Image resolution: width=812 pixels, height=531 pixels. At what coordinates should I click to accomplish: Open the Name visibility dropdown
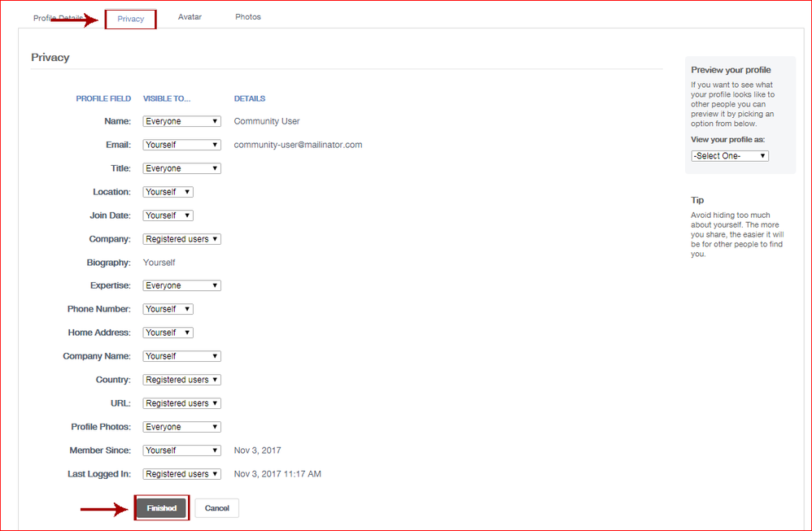[x=181, y=121]
